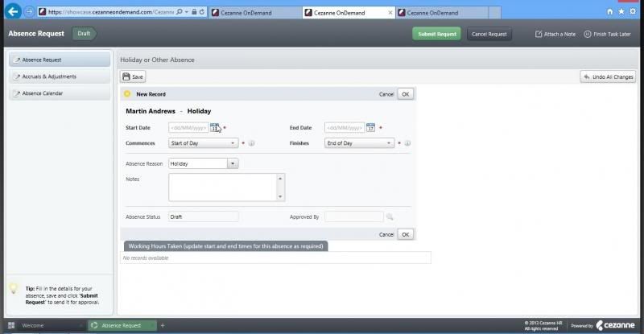The image size is (644, 334).
Task: Click the Cezanne logo in the footer
Action: [x=615, y=325]
